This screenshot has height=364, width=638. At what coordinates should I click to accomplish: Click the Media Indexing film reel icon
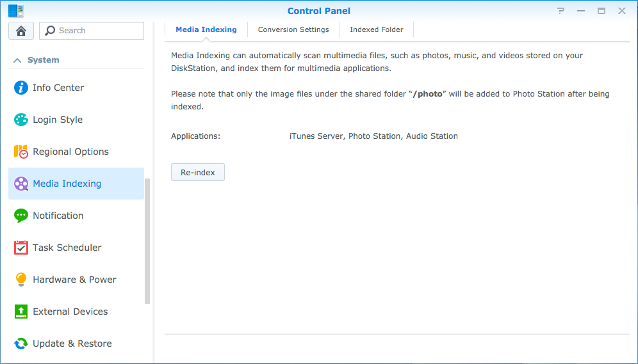21,184
